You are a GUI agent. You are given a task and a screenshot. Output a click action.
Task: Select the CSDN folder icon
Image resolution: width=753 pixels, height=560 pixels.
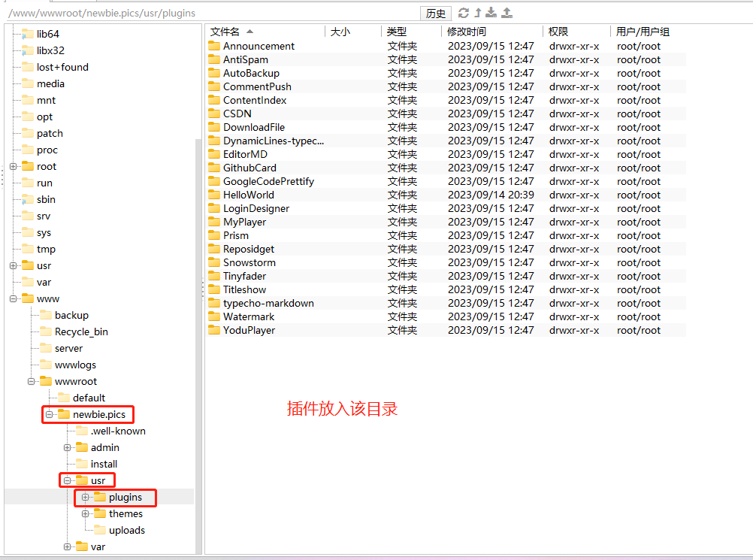point(214,114)
